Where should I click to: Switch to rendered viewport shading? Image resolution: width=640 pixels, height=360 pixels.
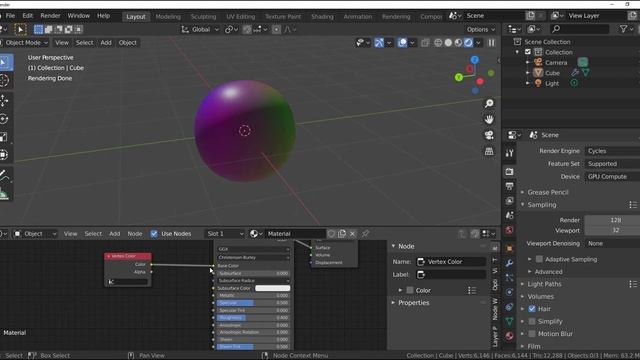(469, 42)
